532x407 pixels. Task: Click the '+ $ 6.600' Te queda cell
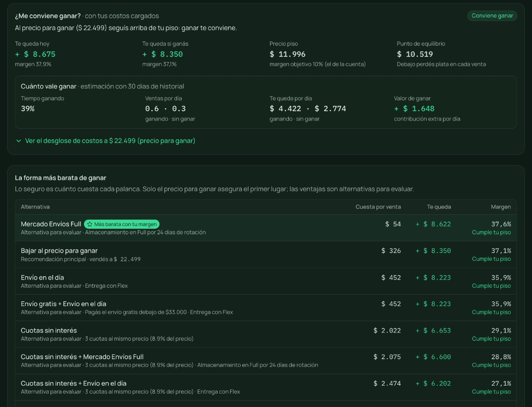433,357
